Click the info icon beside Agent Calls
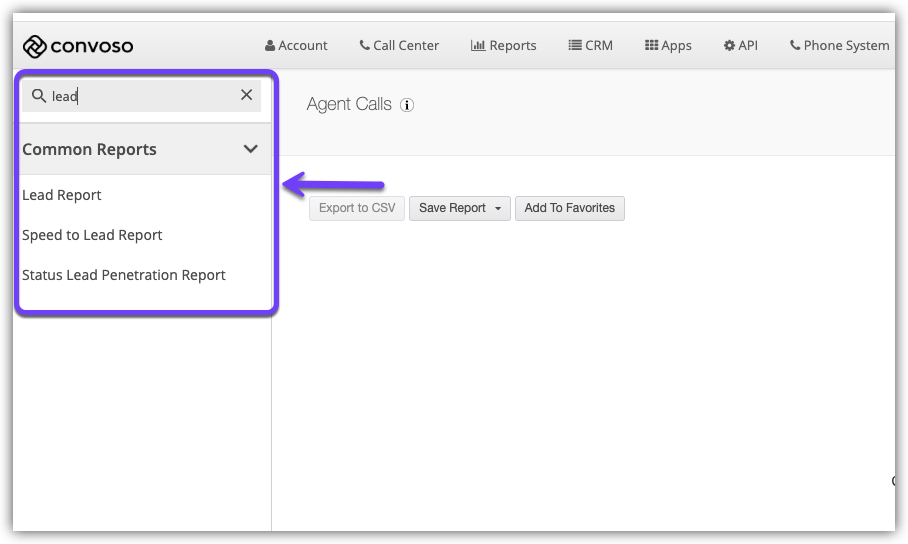The height and width of the screenshot is (544, 908). point(407,105)
